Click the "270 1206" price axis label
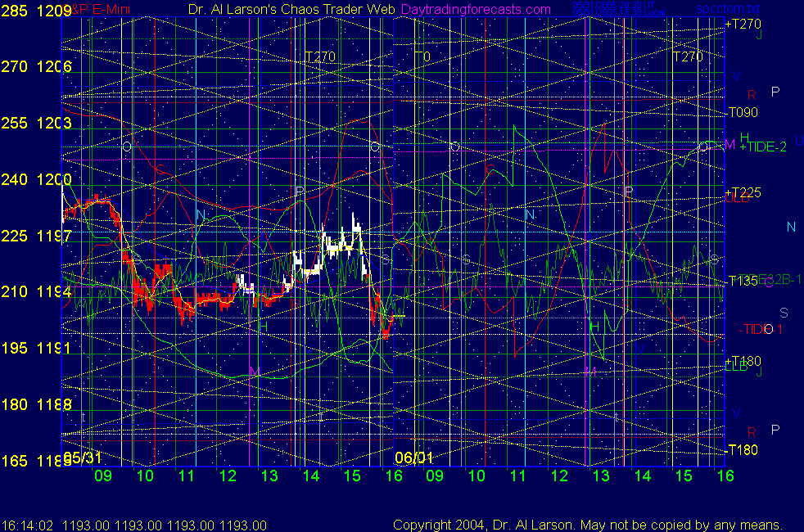 [36, 66]
